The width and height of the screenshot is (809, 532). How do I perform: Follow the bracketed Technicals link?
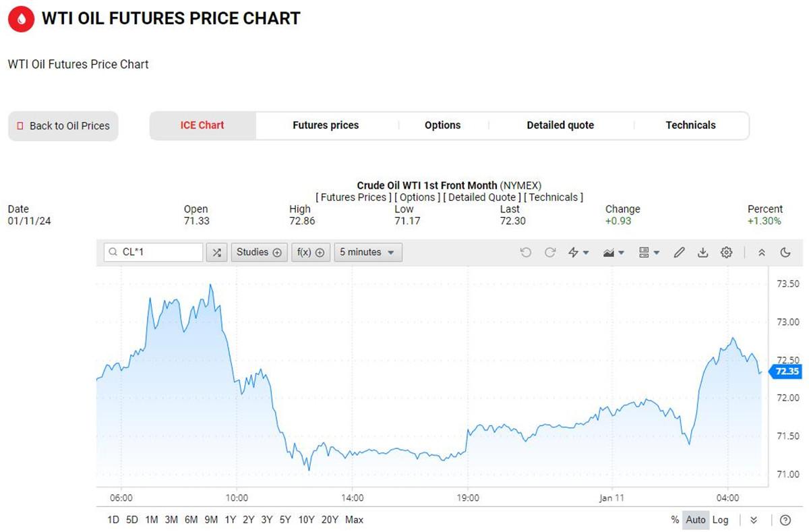coord(553,198)
